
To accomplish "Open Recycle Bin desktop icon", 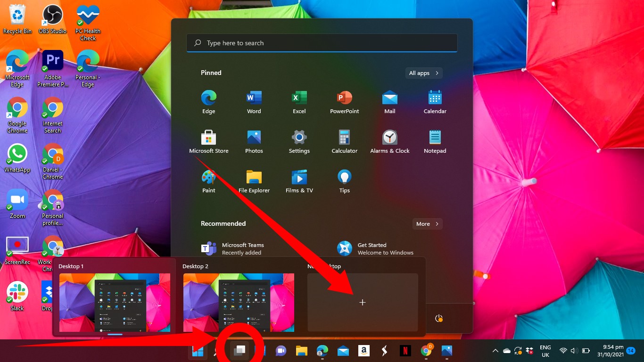I will pos(17,19).
